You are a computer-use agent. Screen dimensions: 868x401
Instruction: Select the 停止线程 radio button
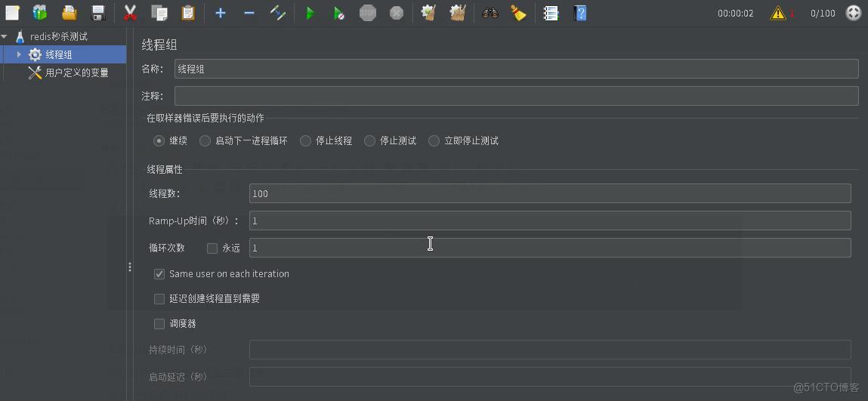(x=305, y=140)
